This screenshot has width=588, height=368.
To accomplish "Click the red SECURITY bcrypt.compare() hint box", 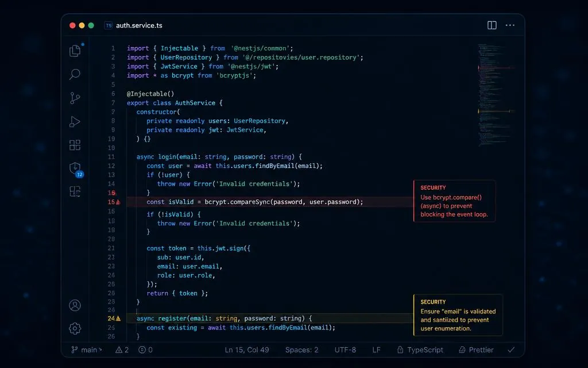I will click(454, 201).
